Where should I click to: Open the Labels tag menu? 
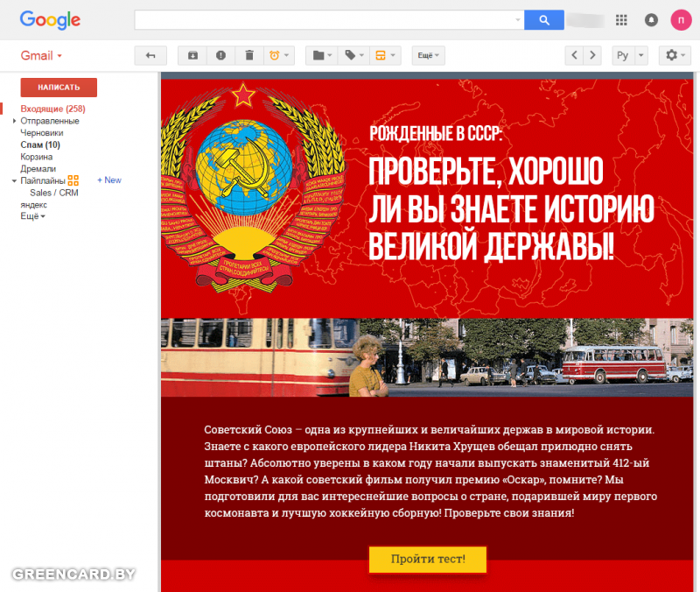[354, 55]
